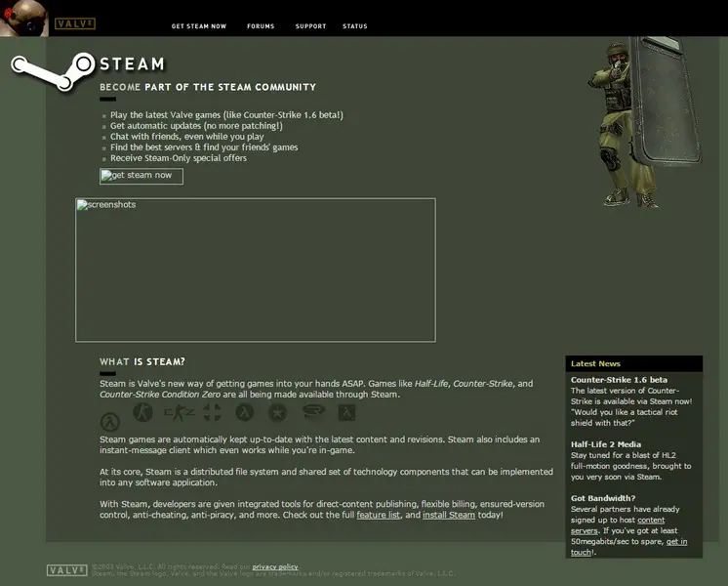Open the Get Steam Now nav item

[199, 26]
